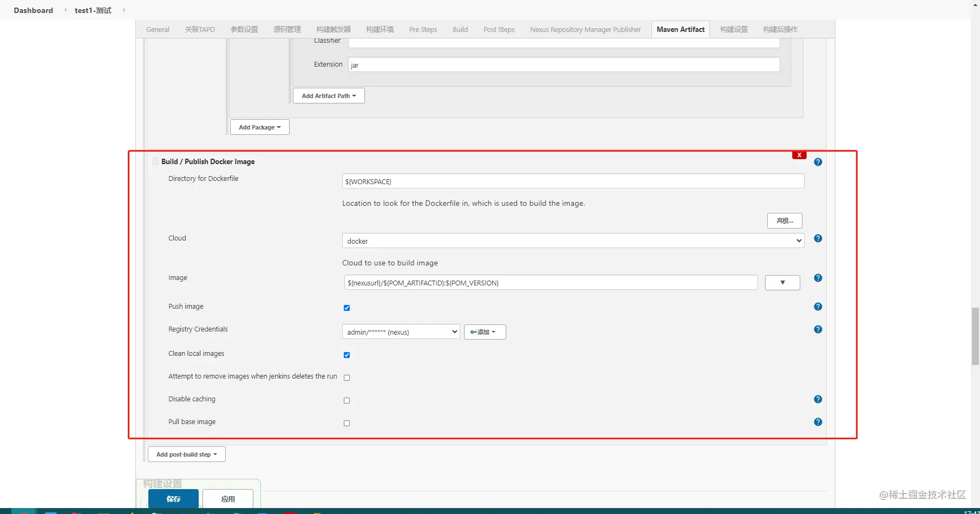Image resolution: width=980 pixels, height=514 pixels.
Task: Select the Maven Artifact tab
Action: [681, 29]
